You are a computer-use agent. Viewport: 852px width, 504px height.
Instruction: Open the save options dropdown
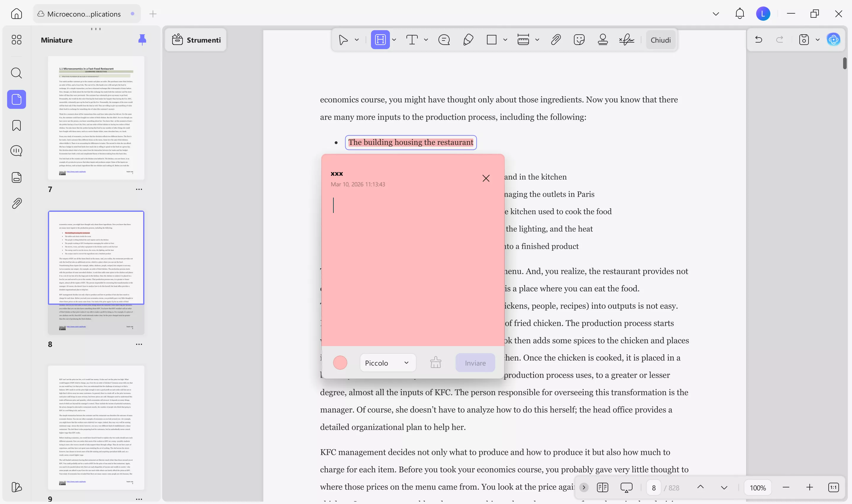tap(818, 39)
